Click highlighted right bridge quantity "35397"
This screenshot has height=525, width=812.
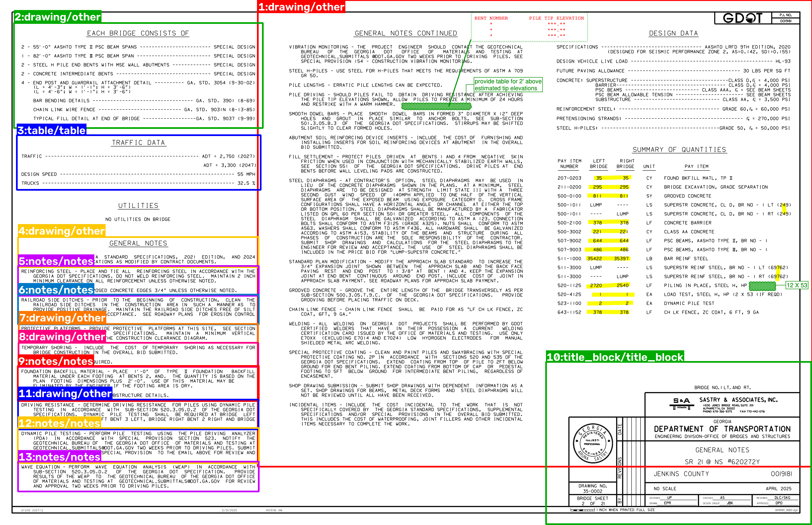[621, 259]
